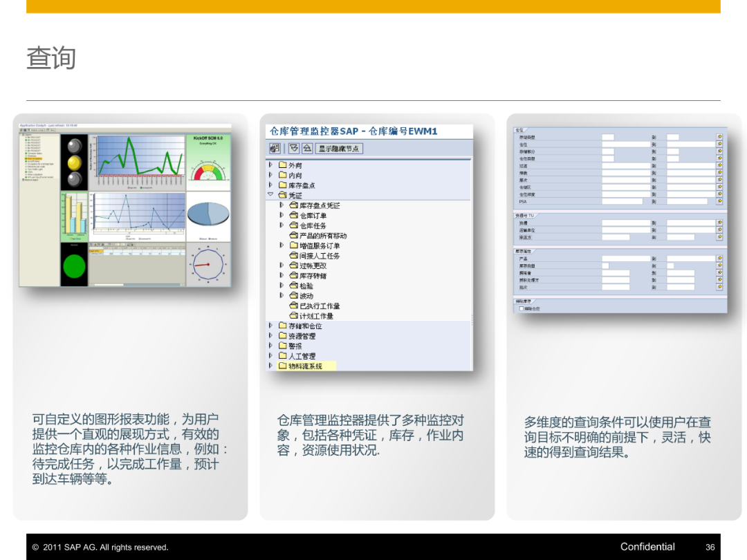The height and width of the screenshot is (560, 747).
Task: Expand the 外向 folder node
Action: [270, 165]
